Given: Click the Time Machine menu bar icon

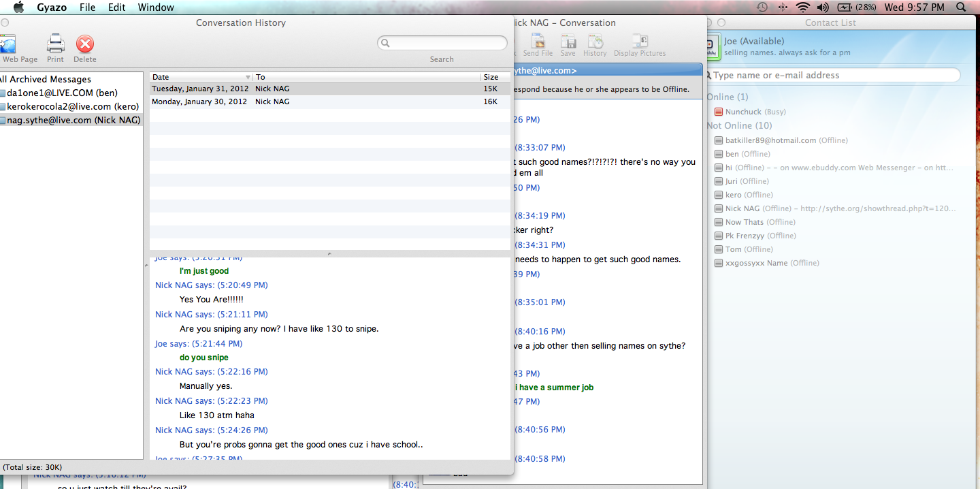Looking at the screenshot, I should point(762,7).
